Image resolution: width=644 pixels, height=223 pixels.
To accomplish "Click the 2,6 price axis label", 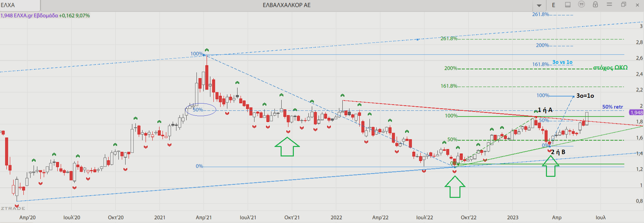I will point(639,58).
